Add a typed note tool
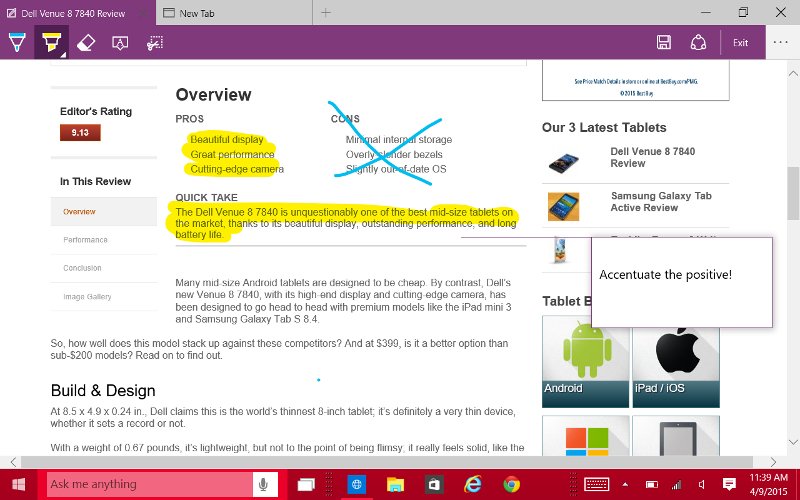 pyautogui.click(x=120, y=43)
